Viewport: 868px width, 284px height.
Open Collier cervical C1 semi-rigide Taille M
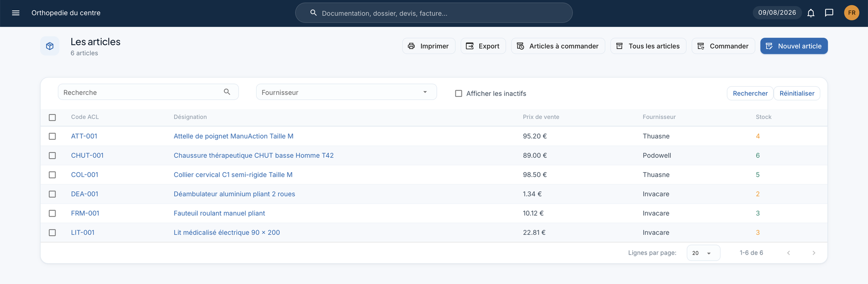233,175
